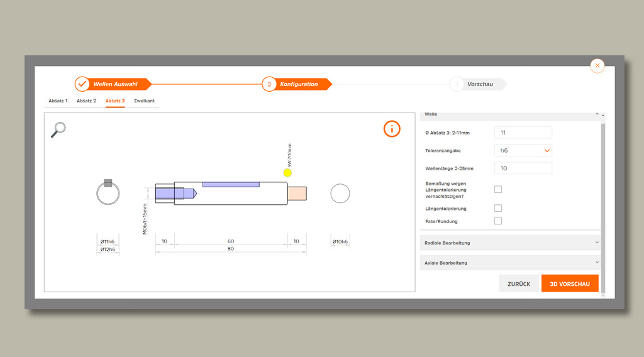This screenshot has height=357, width=644.
Task: Click the checkmark Wellen Auswahl step icon
Action: click(82, 84)
